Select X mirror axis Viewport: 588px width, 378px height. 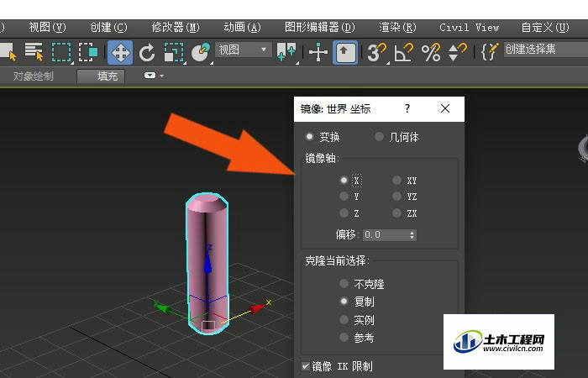(344, 181)
